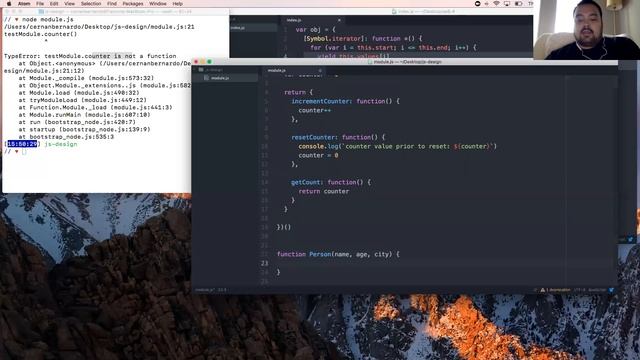Screen dimensions: 640x360
Task: Open the Selection menu
Action: 91,3
